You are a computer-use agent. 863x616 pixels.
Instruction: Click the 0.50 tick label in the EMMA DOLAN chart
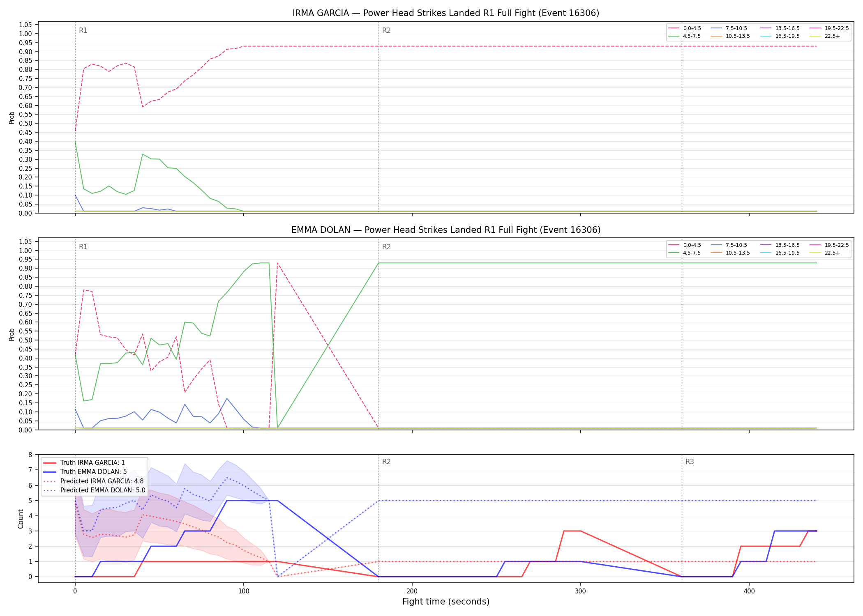(x=25, y=340)
